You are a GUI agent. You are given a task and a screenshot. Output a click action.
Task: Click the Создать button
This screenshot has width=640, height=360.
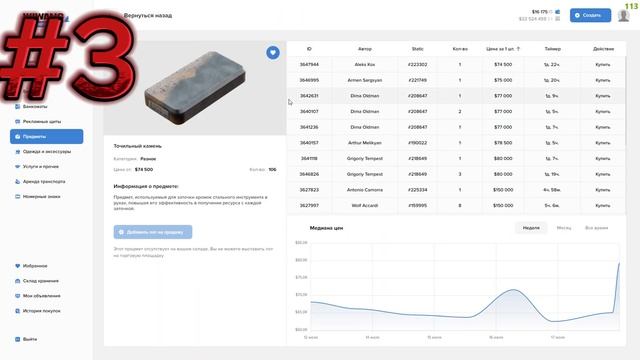pyautogui.click(x=590, y=15)
